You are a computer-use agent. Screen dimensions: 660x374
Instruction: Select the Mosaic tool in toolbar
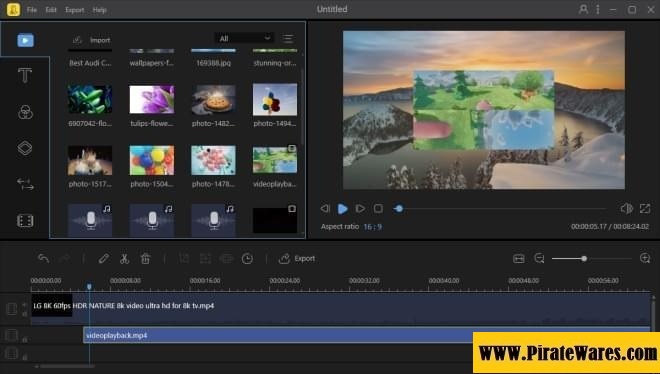point(205,258)
